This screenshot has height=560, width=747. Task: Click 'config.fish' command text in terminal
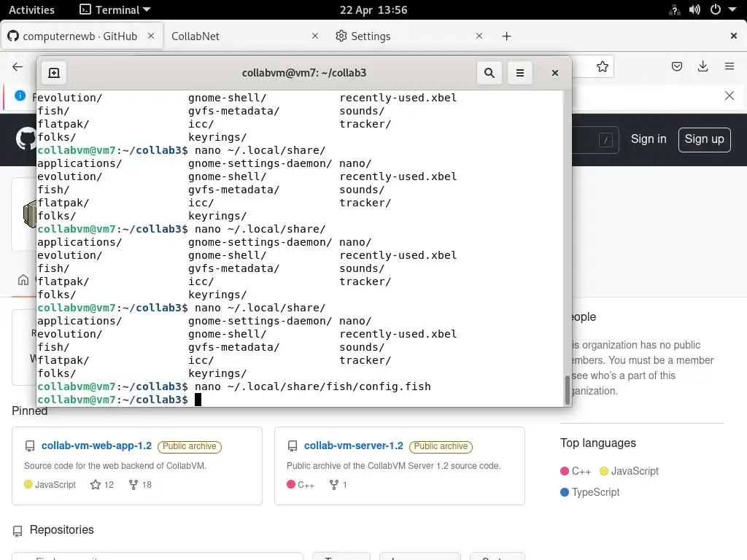[x=395, y=386]
